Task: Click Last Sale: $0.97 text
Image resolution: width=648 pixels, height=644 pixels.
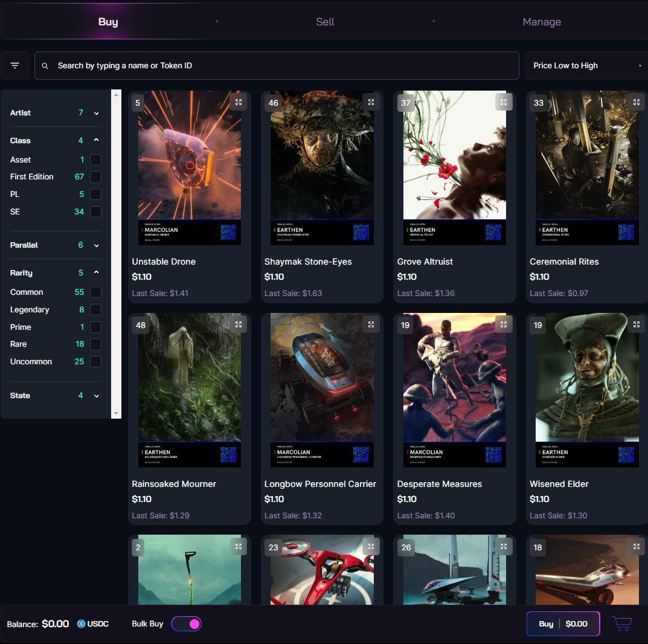Action: pos(559,293)
